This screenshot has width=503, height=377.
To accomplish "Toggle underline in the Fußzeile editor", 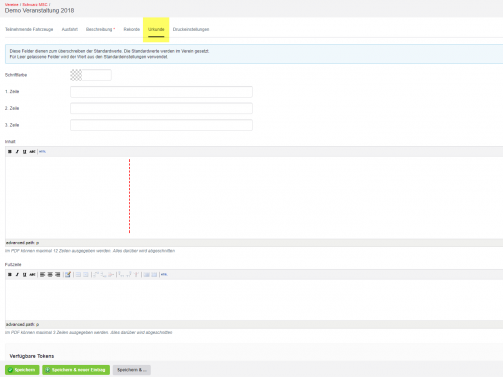I will coord(24,275).
